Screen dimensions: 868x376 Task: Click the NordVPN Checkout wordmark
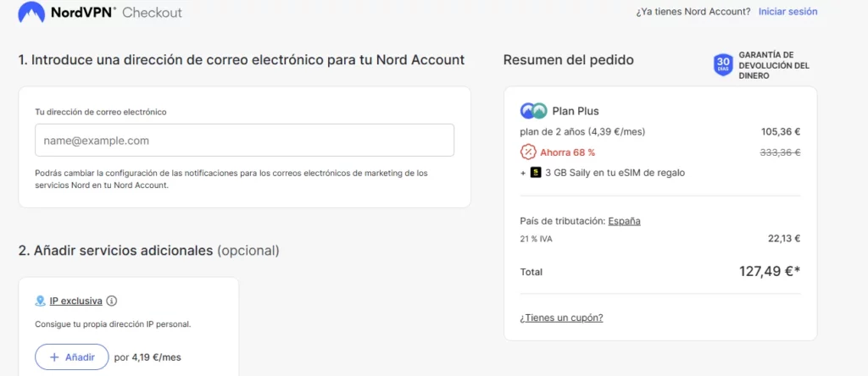point(116,12)
